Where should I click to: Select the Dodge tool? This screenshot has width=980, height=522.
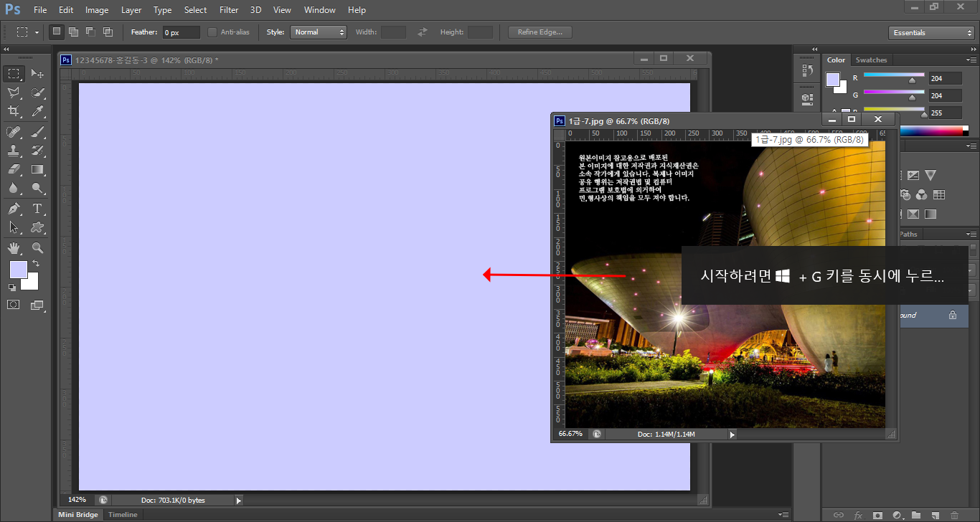[37, 189]
